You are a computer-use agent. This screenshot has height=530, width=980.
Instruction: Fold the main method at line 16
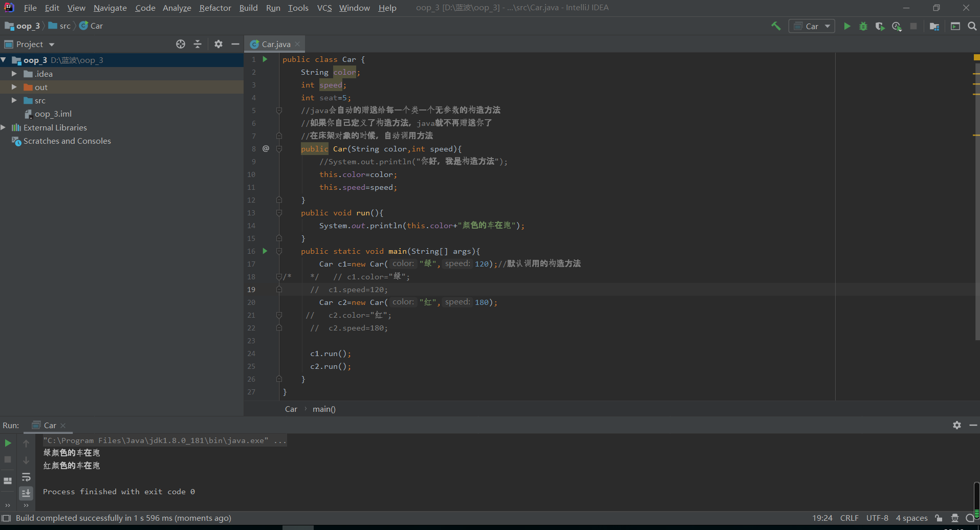(x=279, y=251)
